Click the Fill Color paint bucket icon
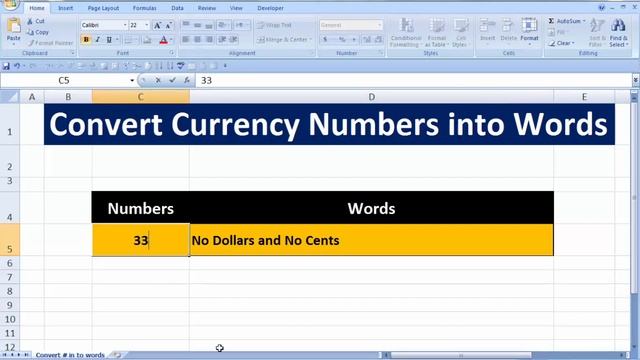The height and width of the screenshot is (360, 640). pyautogui.click(x=147, y=40)
